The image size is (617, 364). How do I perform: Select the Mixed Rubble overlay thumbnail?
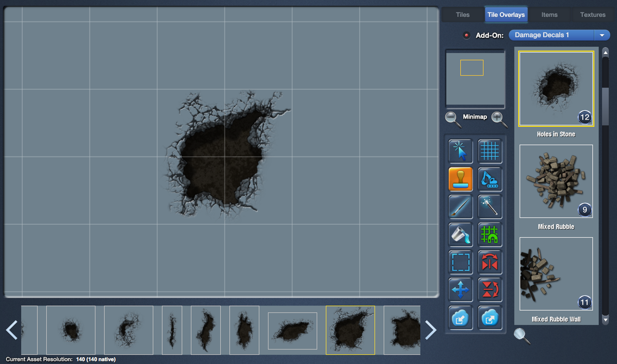point(556,181)
